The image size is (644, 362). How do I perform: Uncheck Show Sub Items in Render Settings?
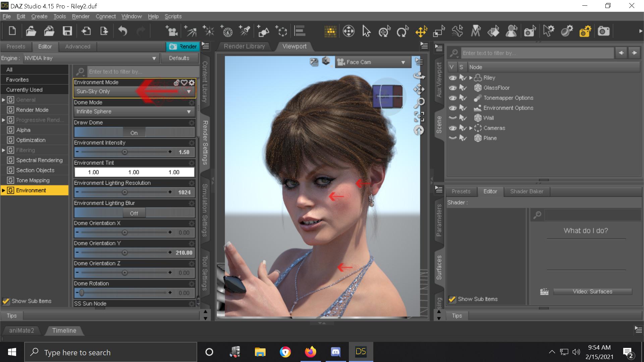coord(6,301)
